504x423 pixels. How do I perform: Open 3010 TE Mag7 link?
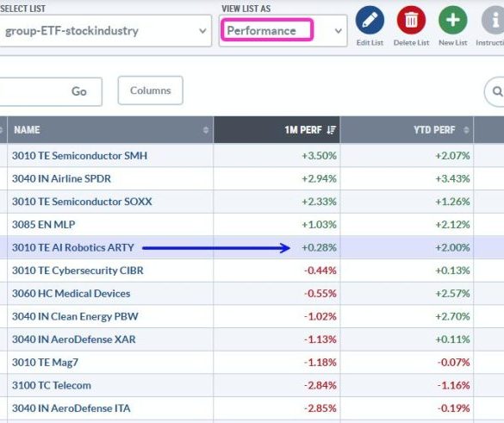(45, 362)
